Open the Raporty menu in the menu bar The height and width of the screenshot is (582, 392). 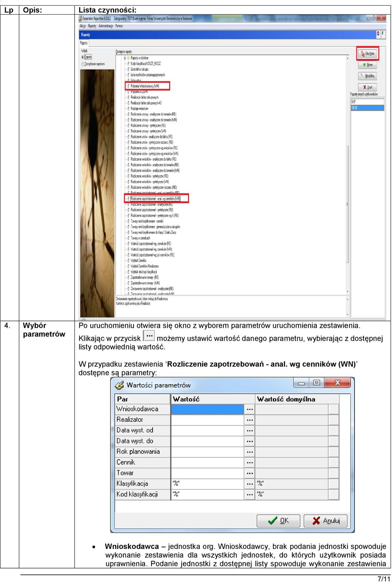[x=92, y=26]
